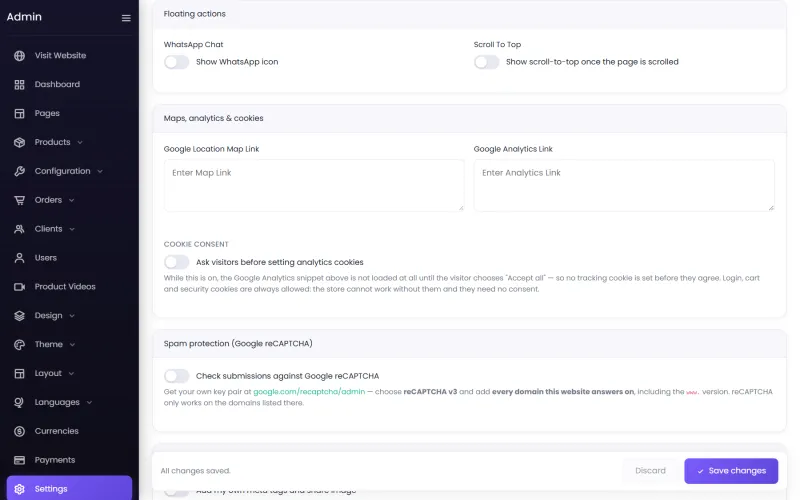
Task: Click the Settings gear icon
Action: click(x=19, y=489)
